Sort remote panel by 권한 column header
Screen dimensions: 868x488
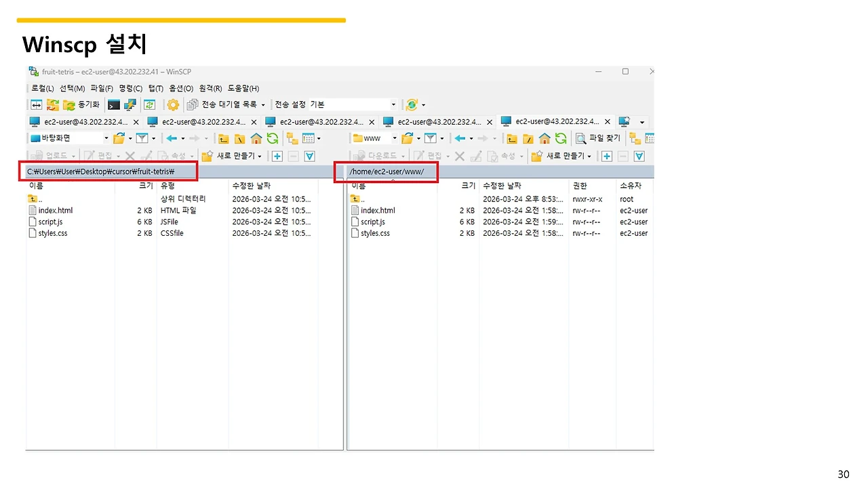click(x=592, y=186)
